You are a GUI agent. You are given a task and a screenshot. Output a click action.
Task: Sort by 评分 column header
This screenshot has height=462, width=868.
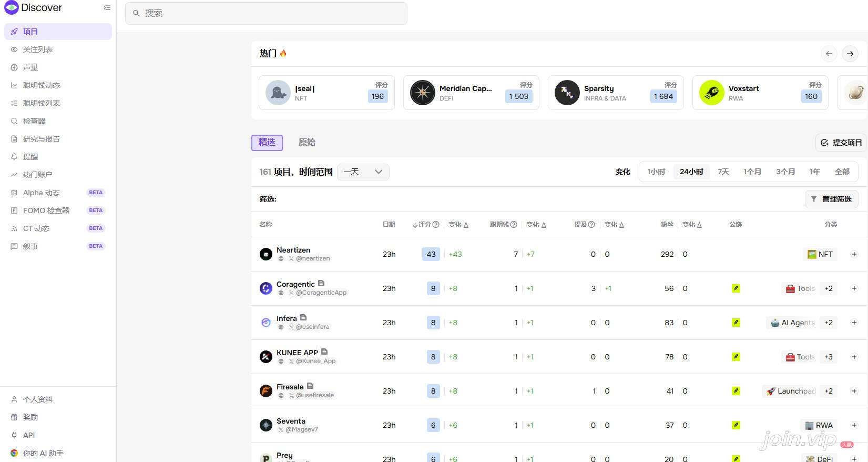[x=426, y=225]
